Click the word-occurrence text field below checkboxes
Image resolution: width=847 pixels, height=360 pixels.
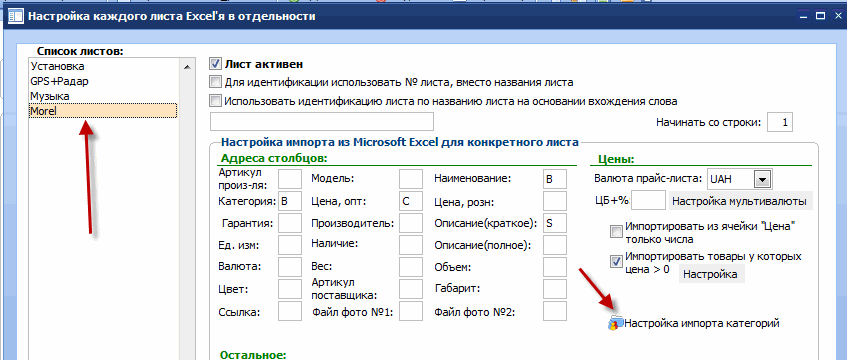tap(322, 121)
